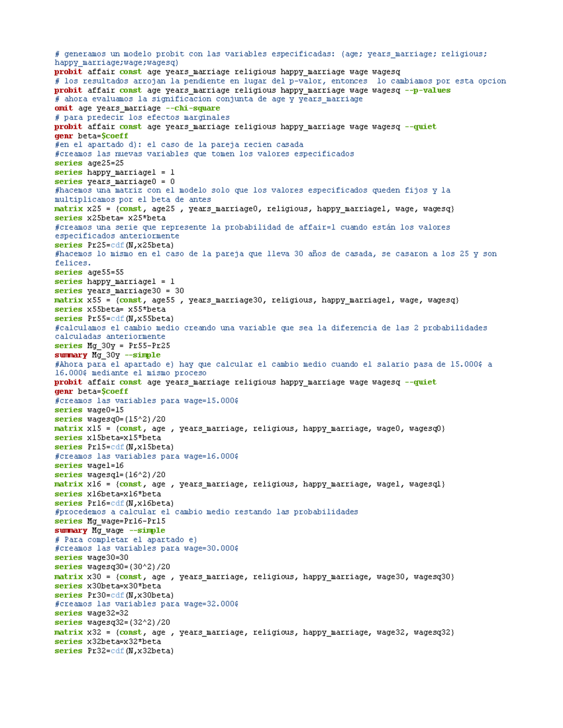
Task: Select the line 'series wagesq0=(15^2)/20'
Action: tap(110, 420)
